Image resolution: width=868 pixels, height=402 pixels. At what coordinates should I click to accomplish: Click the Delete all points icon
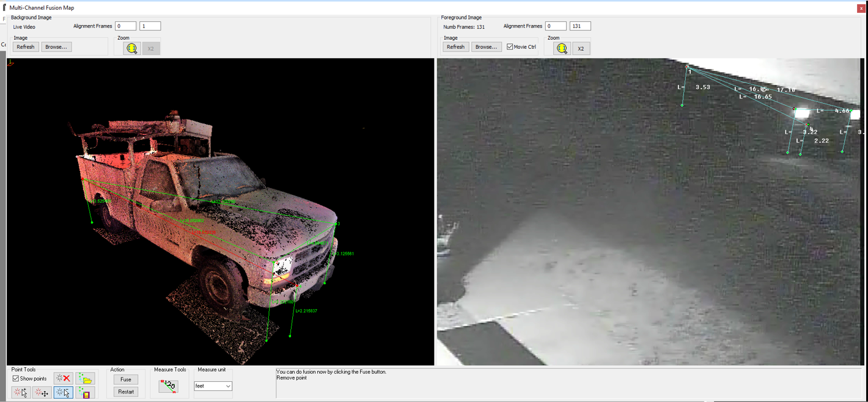63,379
